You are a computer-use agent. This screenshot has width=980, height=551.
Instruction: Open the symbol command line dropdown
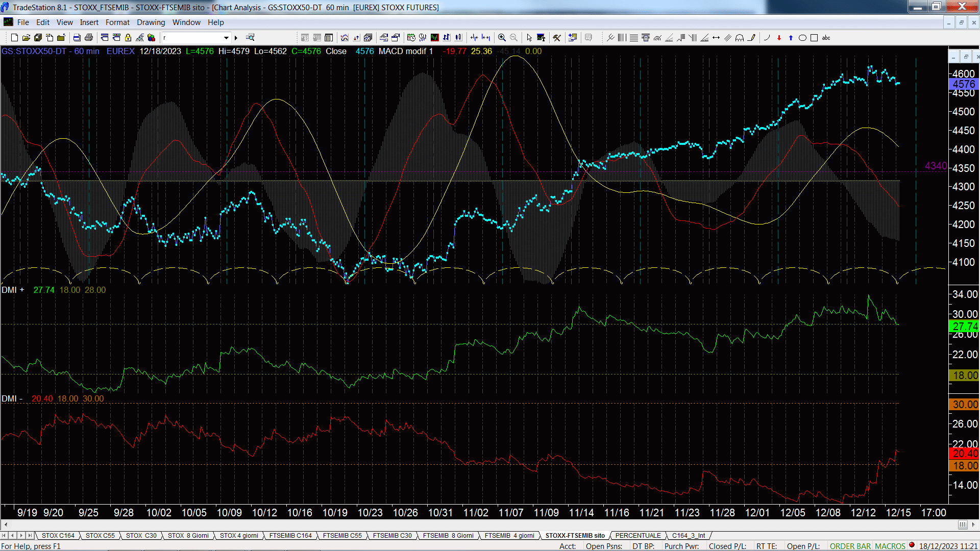coord(226,38)
